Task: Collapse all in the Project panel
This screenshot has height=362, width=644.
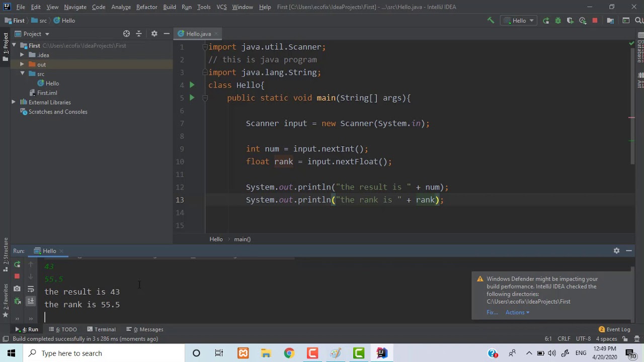Action: point(139,34)
